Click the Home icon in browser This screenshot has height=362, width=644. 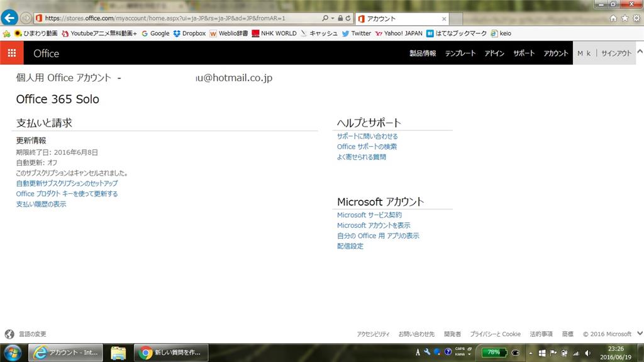pyautogui.click(x=613, y=18)
